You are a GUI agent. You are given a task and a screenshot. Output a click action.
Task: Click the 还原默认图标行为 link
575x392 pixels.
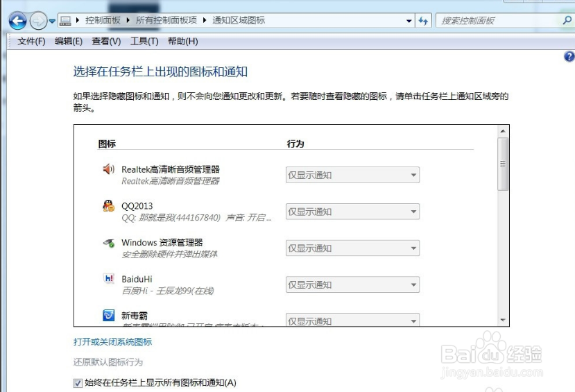tap(108, 362)
